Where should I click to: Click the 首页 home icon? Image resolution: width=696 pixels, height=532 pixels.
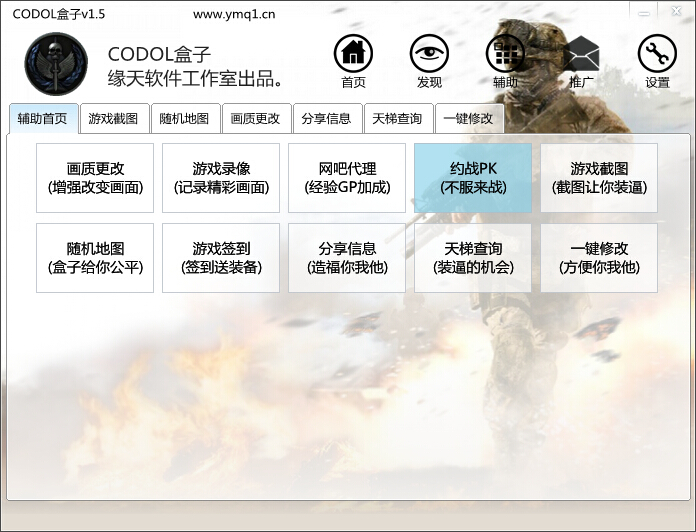coord(353,54)
